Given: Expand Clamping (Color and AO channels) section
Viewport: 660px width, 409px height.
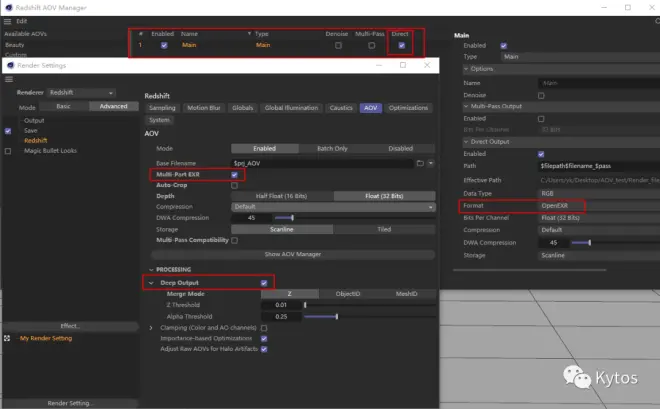Looking at the screenshot, I should point(151,327).
